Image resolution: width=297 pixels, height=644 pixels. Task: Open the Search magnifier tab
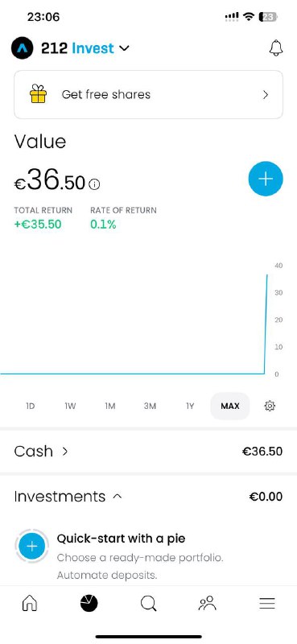click(148, 603)
